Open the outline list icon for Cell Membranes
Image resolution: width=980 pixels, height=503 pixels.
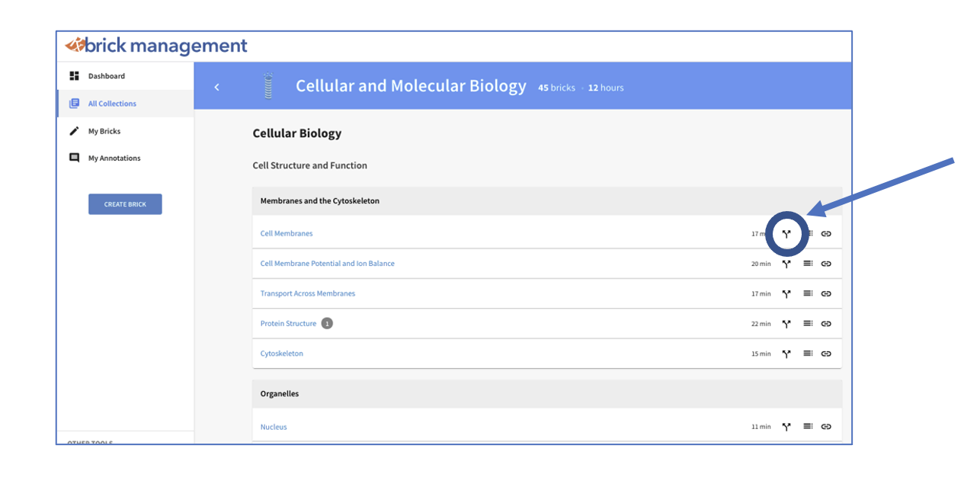pyautogui.click(x=808, y=233)
